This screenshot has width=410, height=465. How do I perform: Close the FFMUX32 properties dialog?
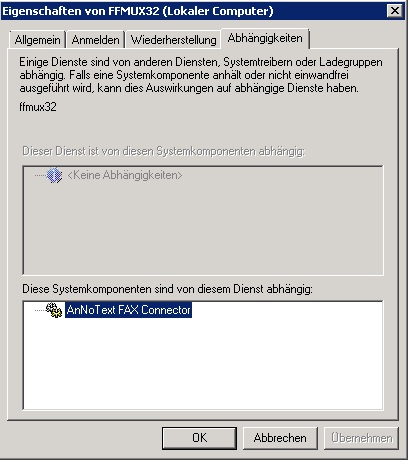[395, 11]
